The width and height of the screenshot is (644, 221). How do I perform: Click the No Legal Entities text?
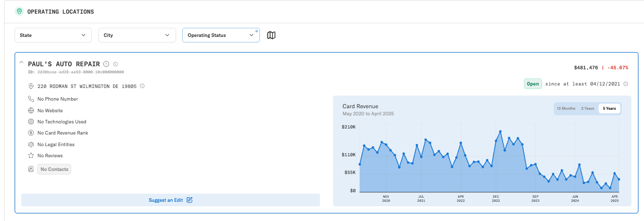point(56,145)
